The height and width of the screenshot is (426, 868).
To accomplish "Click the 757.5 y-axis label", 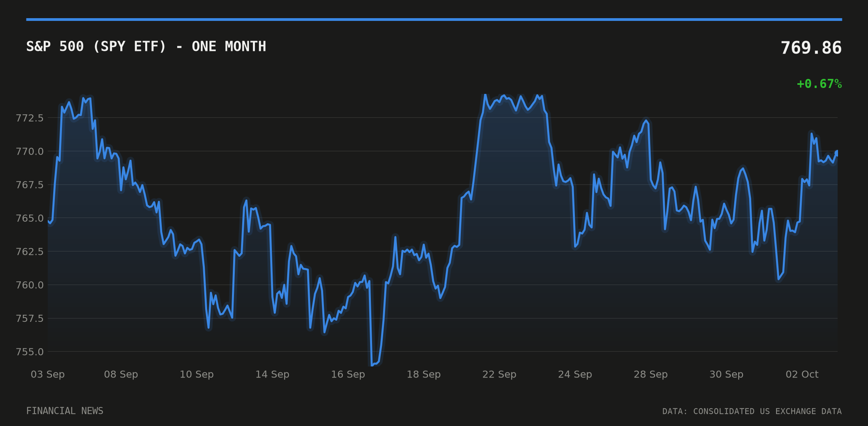I will point(30,318).
